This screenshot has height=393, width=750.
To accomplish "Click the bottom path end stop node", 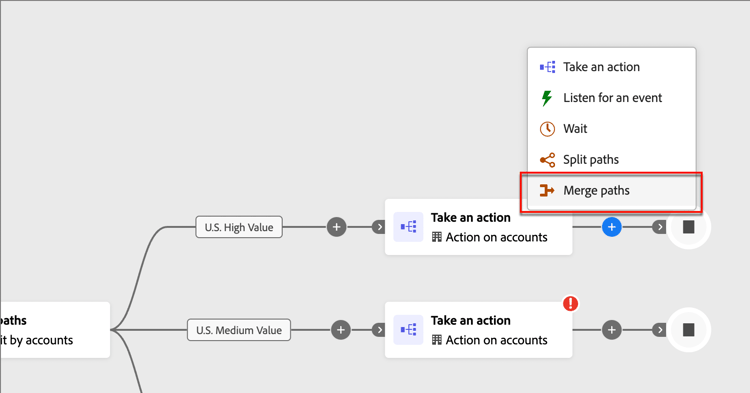I will pos(688,329).
